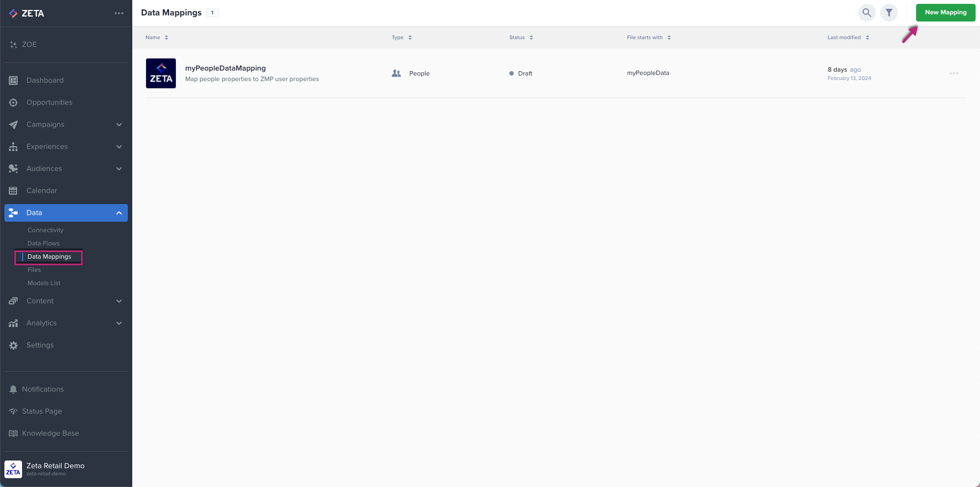
Task: Open Settings gear in sidebar
Action: [x=13, y=345]
